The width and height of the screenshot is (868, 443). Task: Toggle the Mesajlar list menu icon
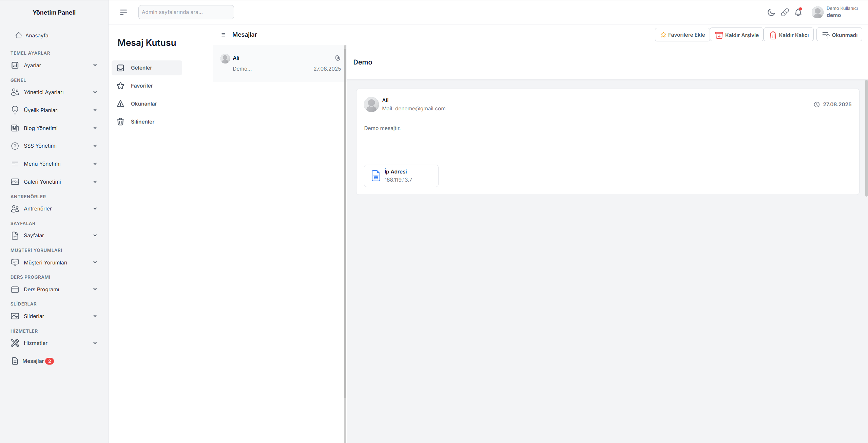(x=223, y=35)
